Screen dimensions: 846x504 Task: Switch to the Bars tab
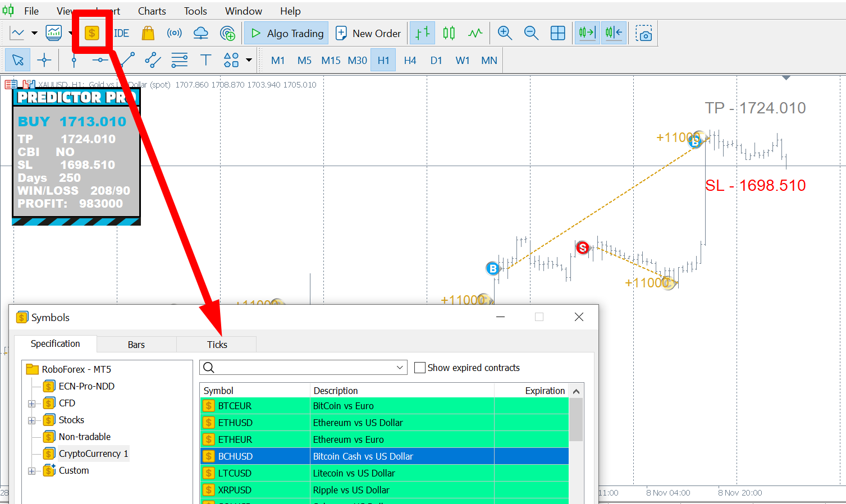(x=136, y=345)
